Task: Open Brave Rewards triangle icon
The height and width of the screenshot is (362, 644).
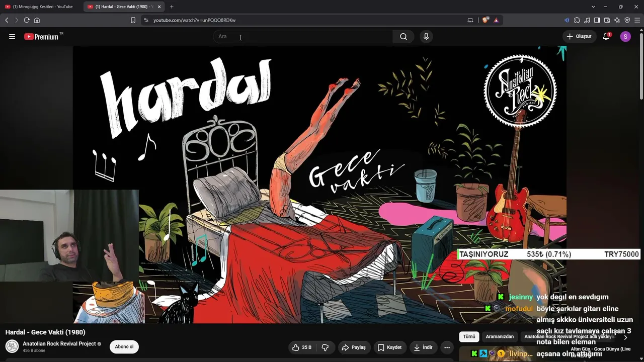Action: click(496, 20)
